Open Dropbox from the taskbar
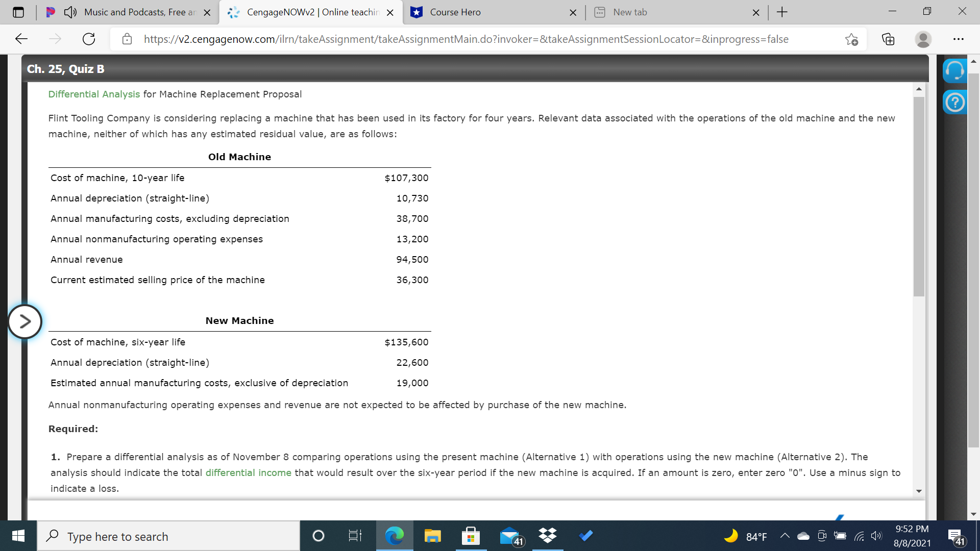980x551 pixels. (547, 536)
